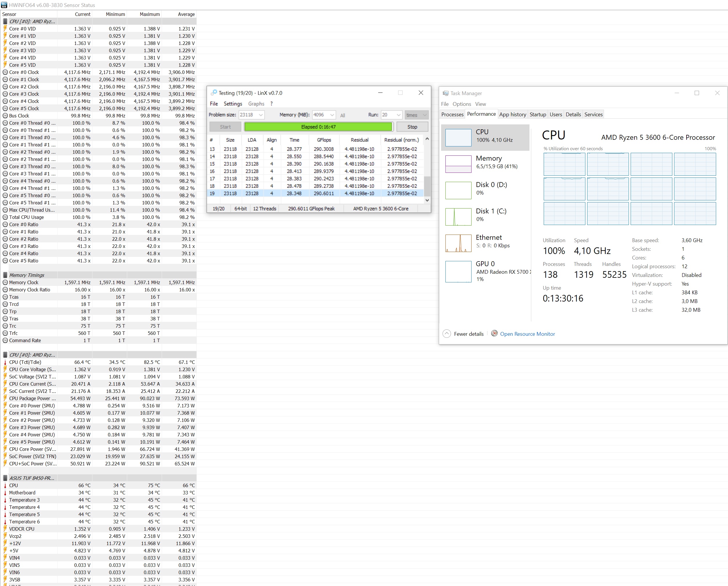The height and width of the screenshot is (586, 728).
Task: Open GPU 0 Radeon performance view
Action: pos(458,271)
